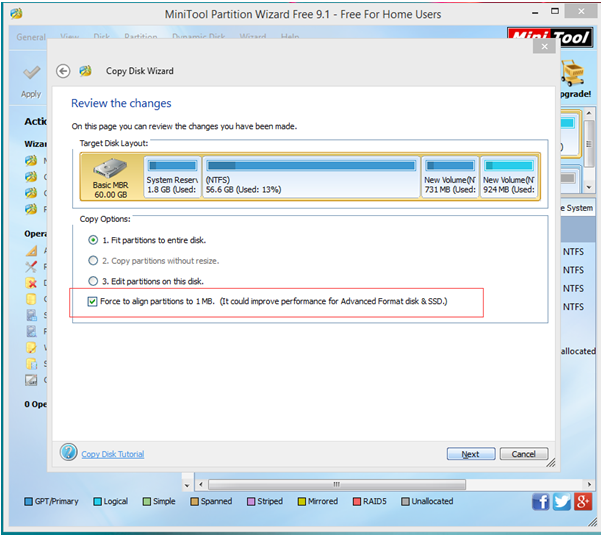This screenshot has height=536, width=601.
Task: Close the Copy Disk Wizard dialog
Action: point(544,47)
